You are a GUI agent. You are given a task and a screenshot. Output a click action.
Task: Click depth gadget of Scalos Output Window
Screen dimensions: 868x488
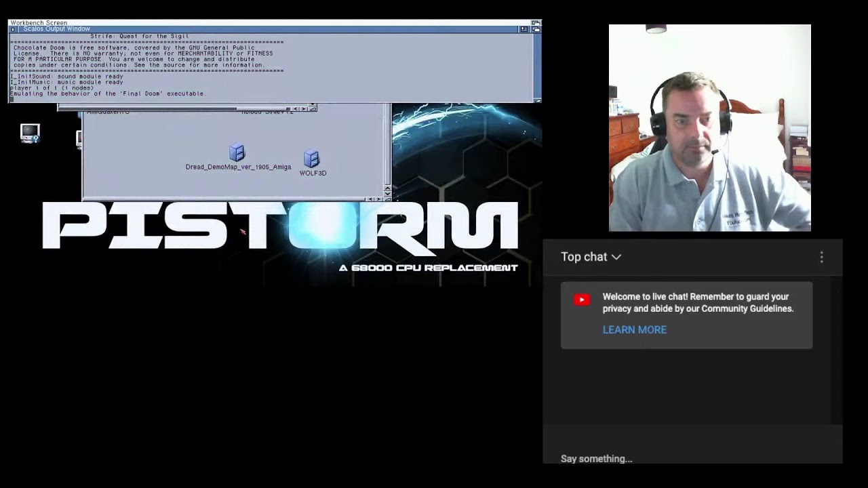coord(536,29)
